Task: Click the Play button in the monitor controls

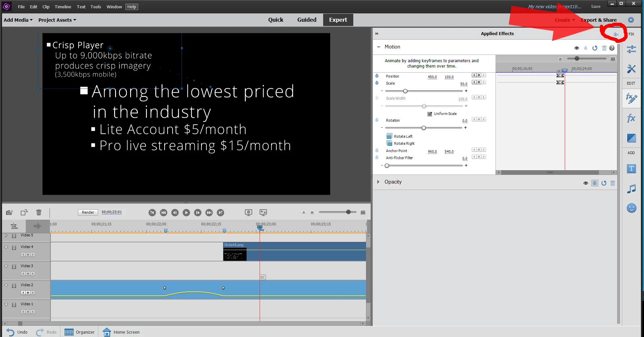Action: click(186, 212)
